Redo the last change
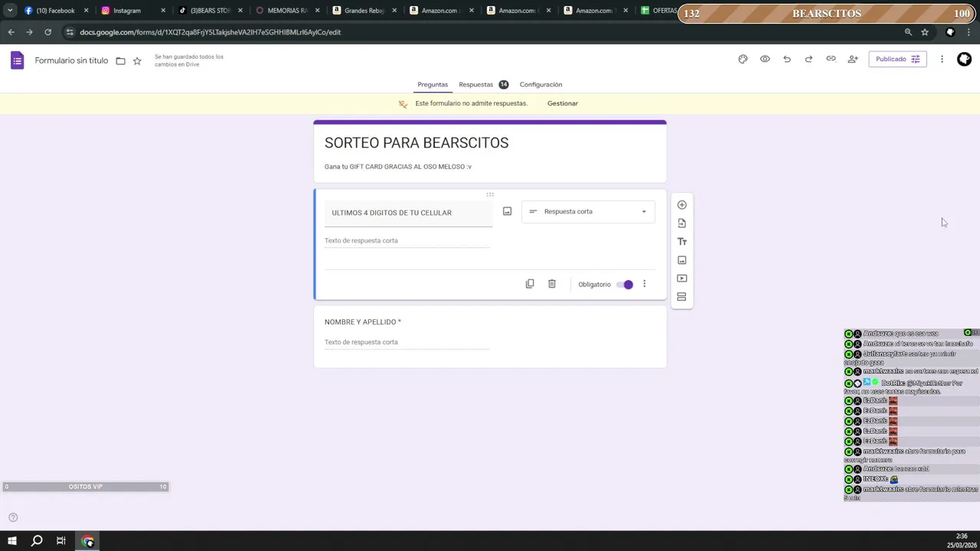980x551 pixels. [808, 59]
